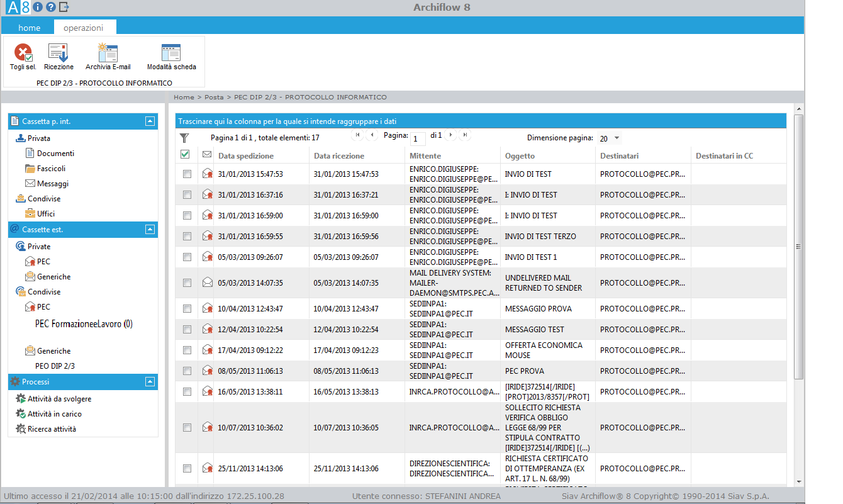The image size is (843, 504).
Task: Expand Privata node in Cassetta p. int.
Action: coord(33,138)
